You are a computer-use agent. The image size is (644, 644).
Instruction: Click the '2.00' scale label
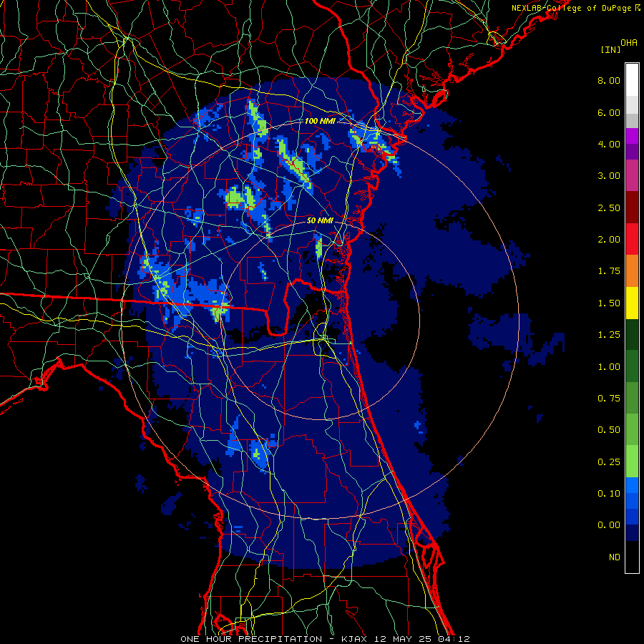click(609, 240)
